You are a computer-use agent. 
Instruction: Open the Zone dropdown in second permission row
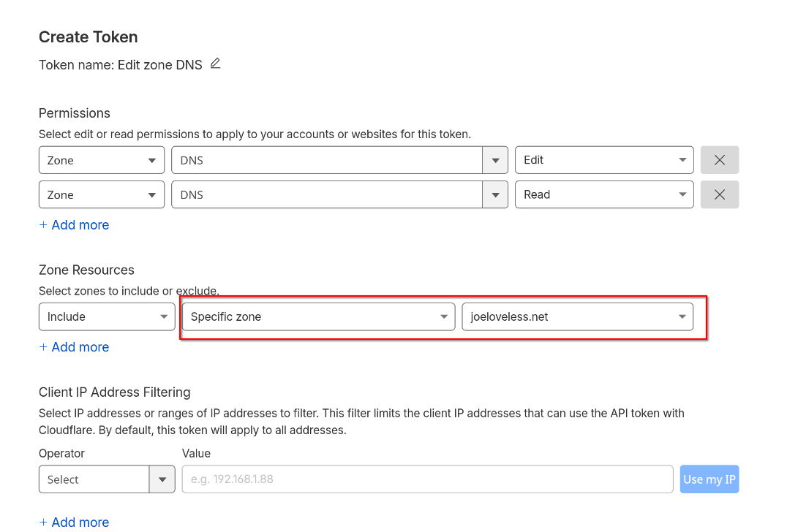coord(101,195)
